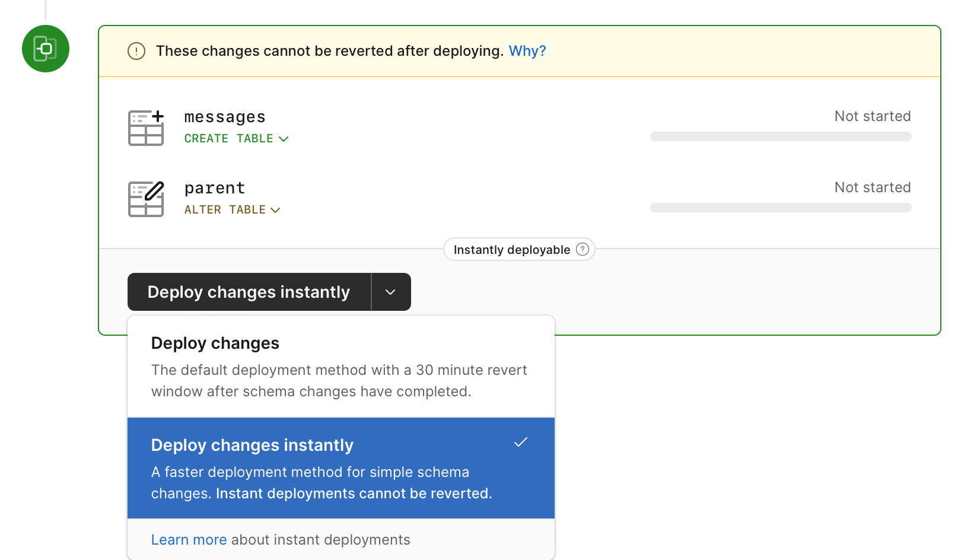Click the Deploy changes instantly button
The width and height of the screenshot is (961, 560).
[249, 292]
